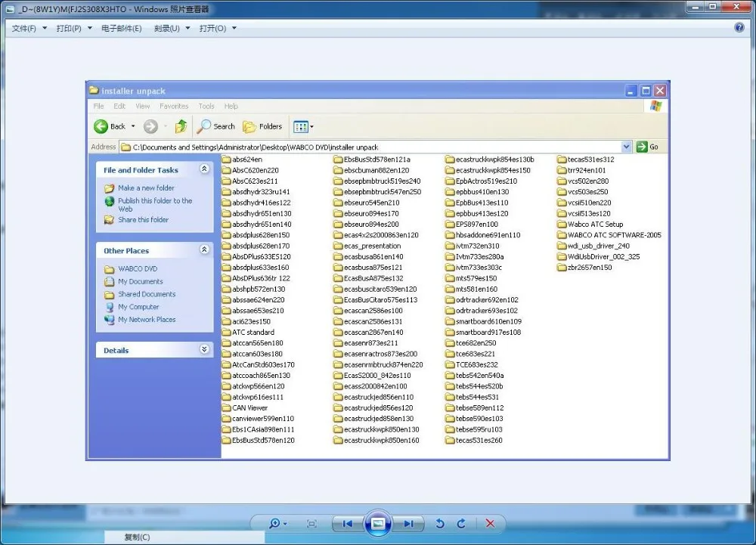Click the Forward arrow in explorer toolbar
Image resolution: width=756 pixels, height=545 pixels.
pos(150,126)
